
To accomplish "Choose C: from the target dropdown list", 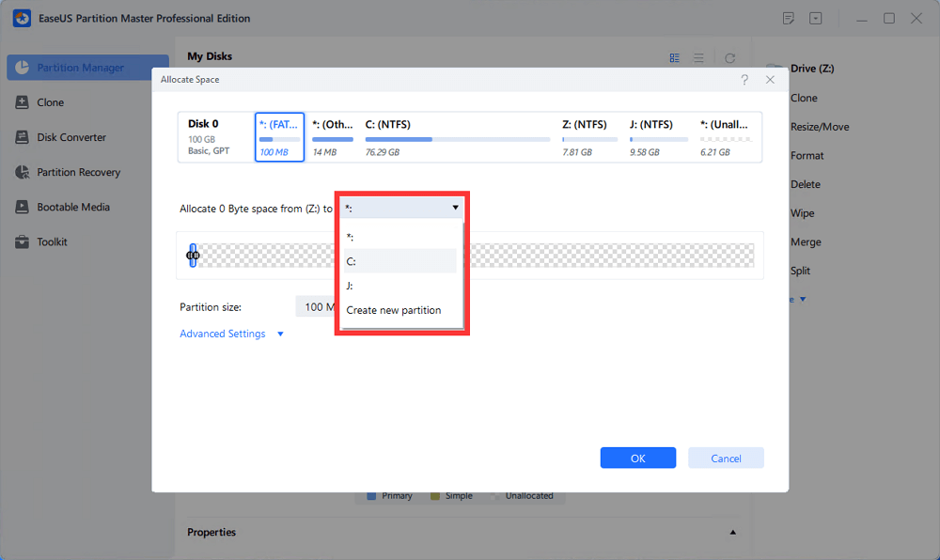I will (399, 261).
